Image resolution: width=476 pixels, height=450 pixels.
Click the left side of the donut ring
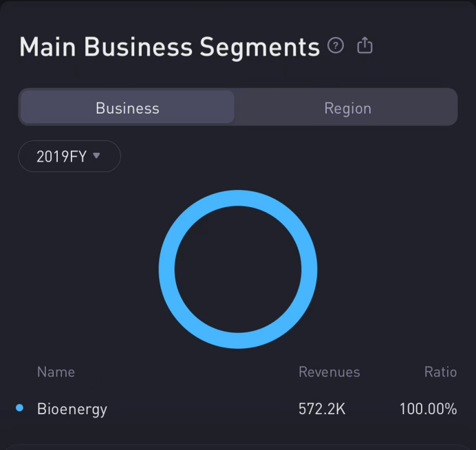tap(167, 269)
